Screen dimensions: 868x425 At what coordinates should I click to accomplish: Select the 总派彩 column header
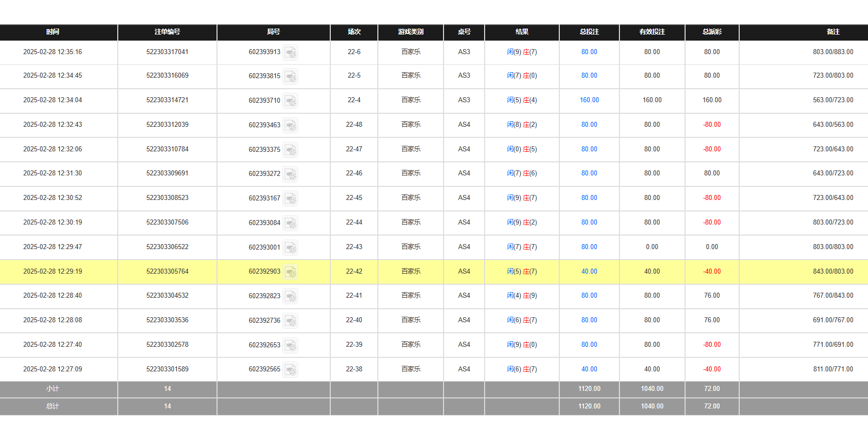(712, 32)
